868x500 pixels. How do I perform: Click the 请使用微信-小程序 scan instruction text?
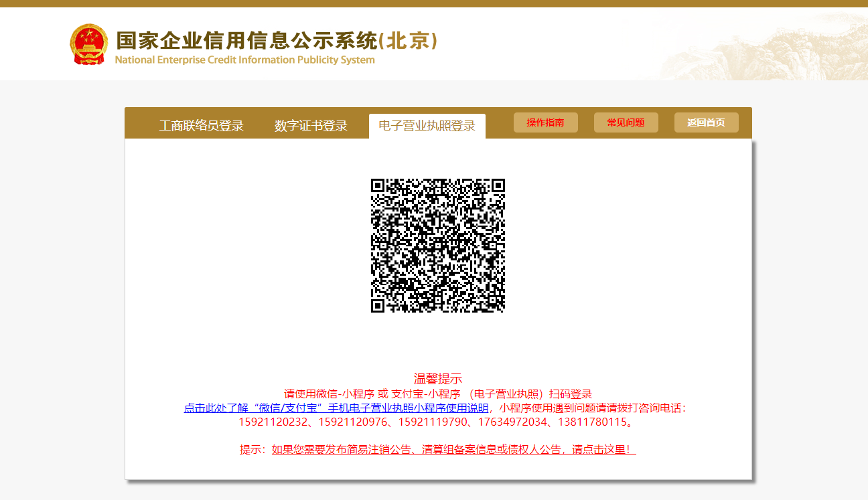pyautogui.click(x=438, y=394)
